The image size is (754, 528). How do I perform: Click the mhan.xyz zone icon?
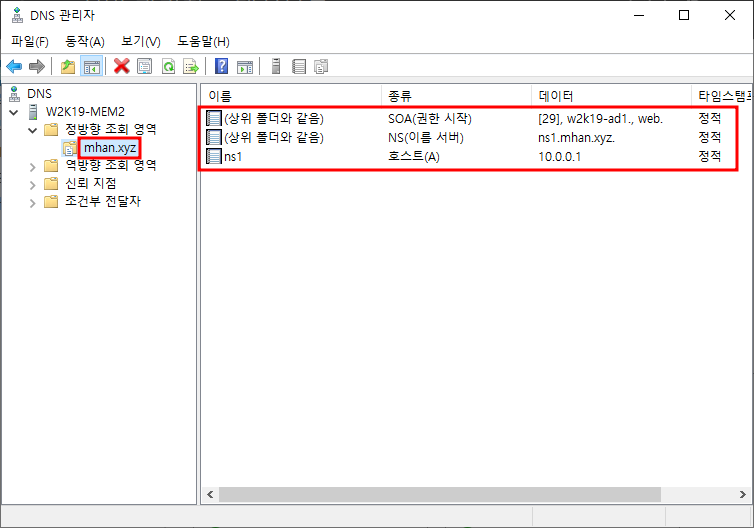70,148
